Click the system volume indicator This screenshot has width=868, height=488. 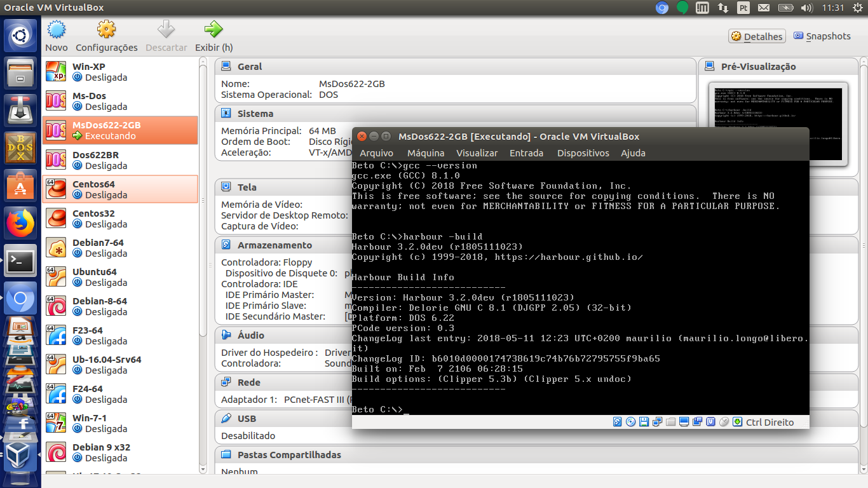tap(806, 8)
